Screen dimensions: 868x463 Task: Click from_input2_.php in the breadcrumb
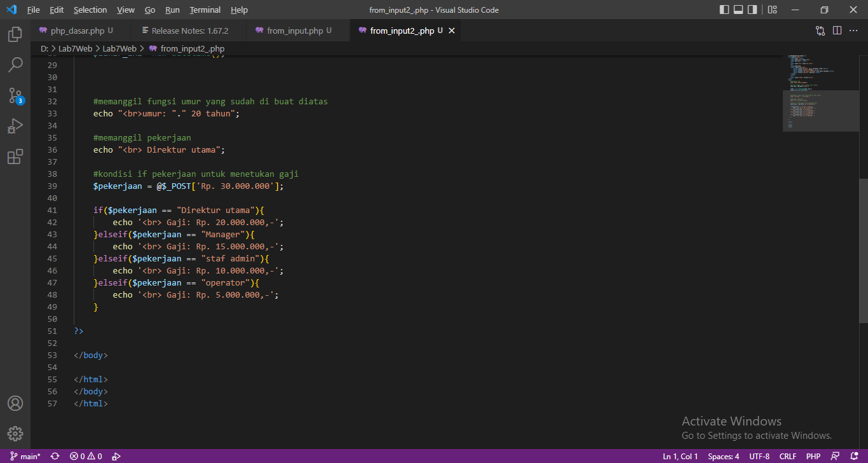pyautogui.click(x=192, y=48)
